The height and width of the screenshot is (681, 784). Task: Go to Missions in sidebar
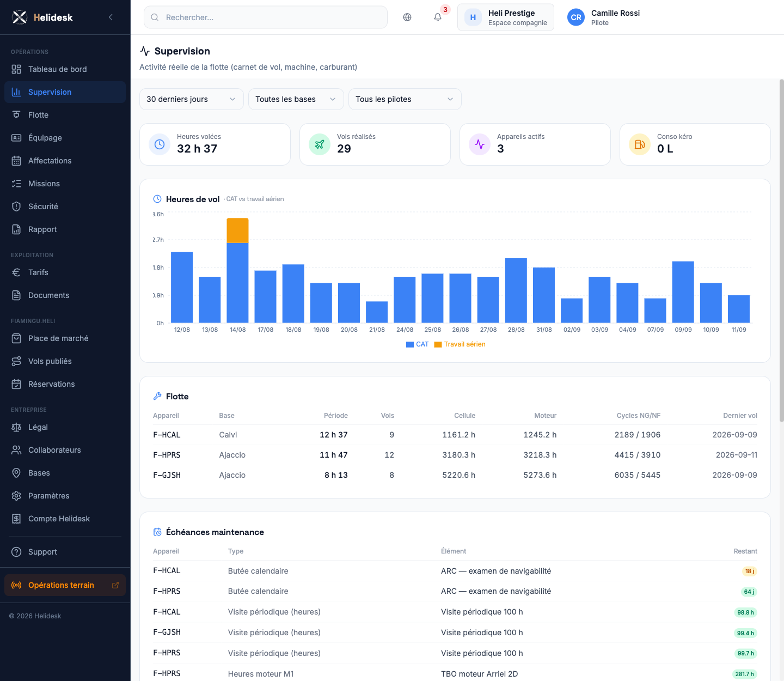pyautogui.click(x=65, y=184)
